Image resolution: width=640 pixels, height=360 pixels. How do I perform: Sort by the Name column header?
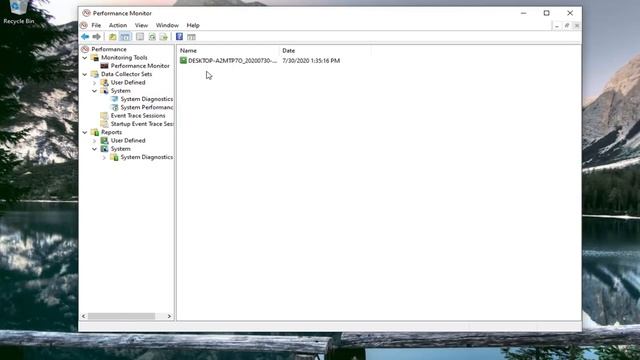pos(229,51)
